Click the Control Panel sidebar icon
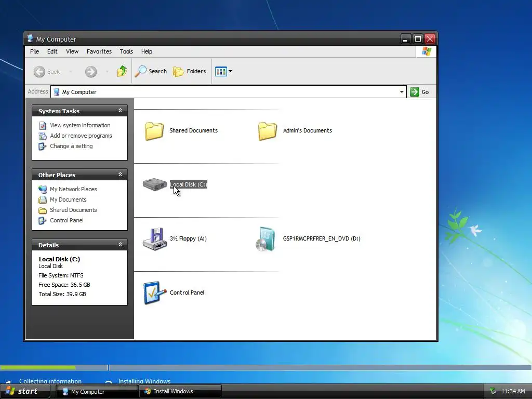This screenshot has height=399, width=532. [x=43, y=221]
